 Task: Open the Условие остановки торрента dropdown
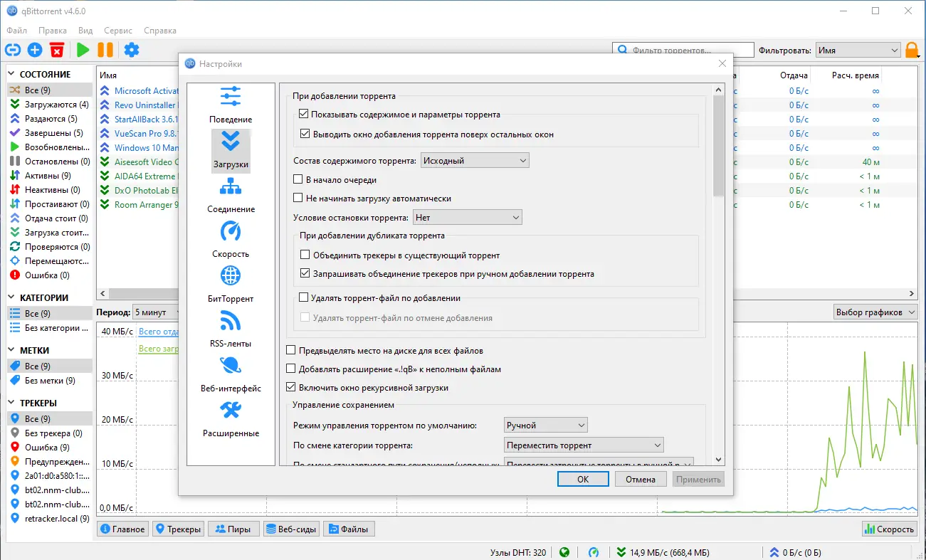pos(467,217)
